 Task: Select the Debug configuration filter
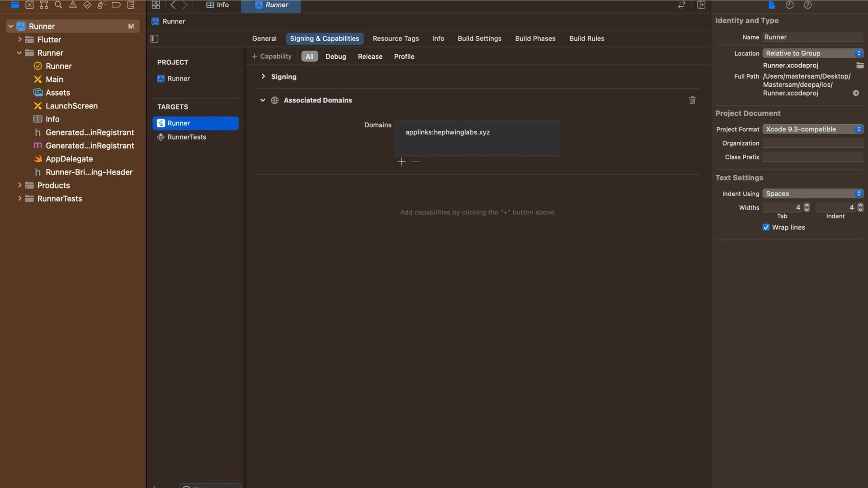click(x=335, y=56)
